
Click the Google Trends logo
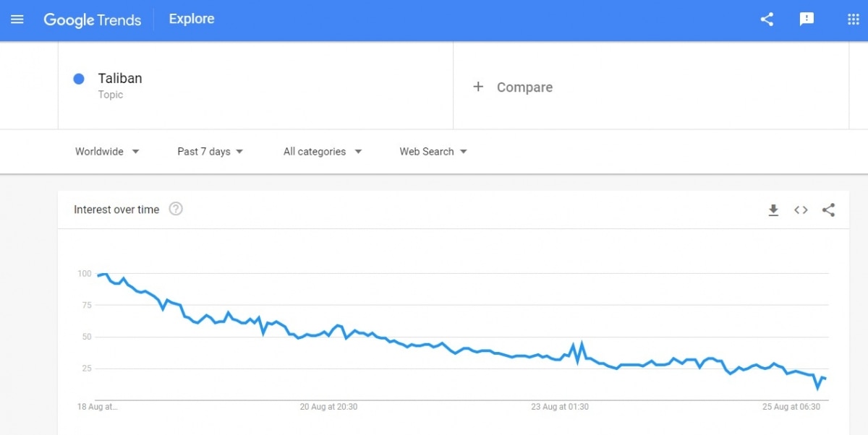point(93,20)
